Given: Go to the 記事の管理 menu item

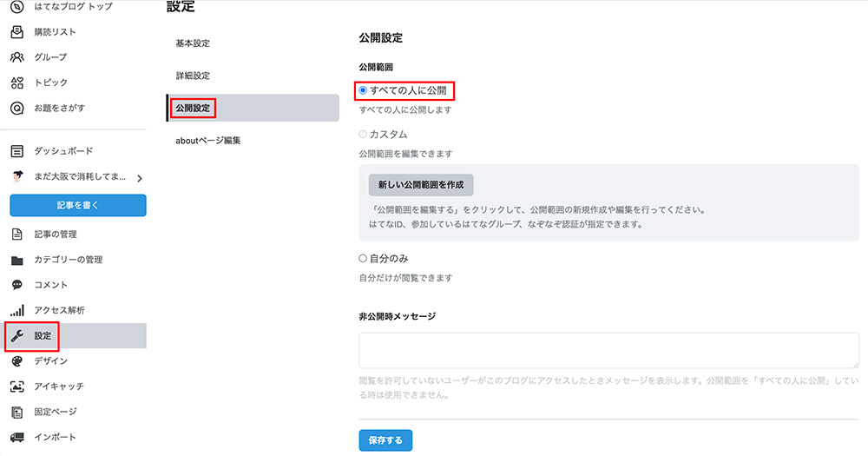Looking at the screenshot, I should click(x=56, y=234).
